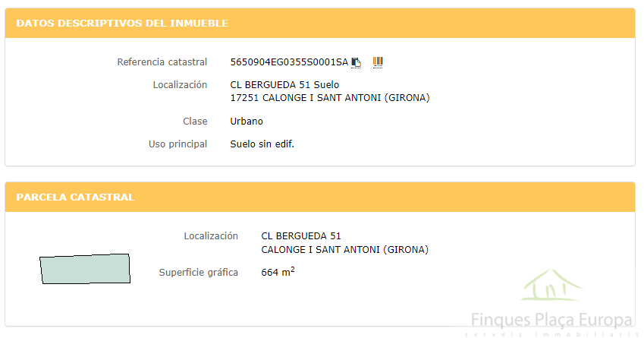Click the PARCELA CATASTRAL section header
Screen dimensions: 644x338
[75, 197]
